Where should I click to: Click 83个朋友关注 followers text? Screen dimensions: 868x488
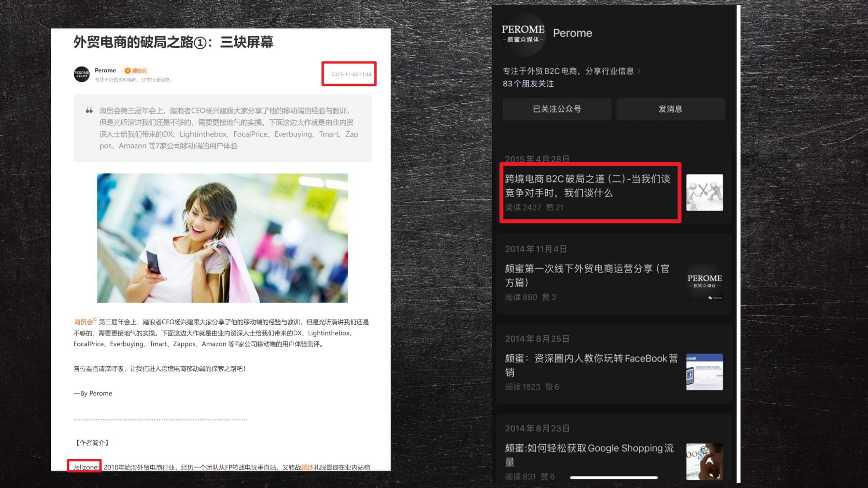[528, 84]
